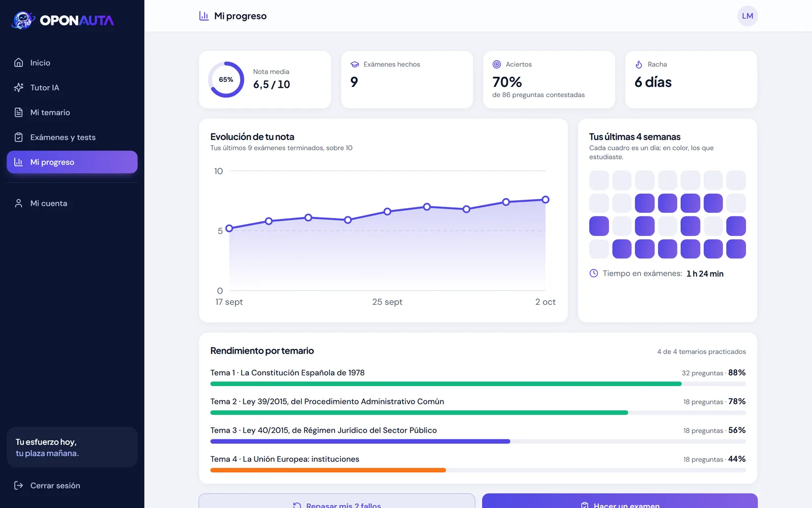812x508 pixels.
Task: Click the green progress bar under Tema 1
Action: pos(446,384)
